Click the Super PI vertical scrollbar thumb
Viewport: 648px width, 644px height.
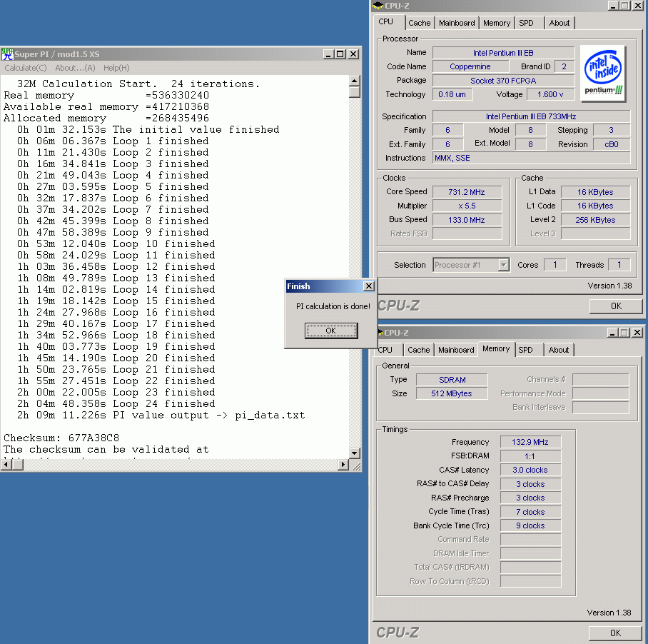tap(354, 91)
